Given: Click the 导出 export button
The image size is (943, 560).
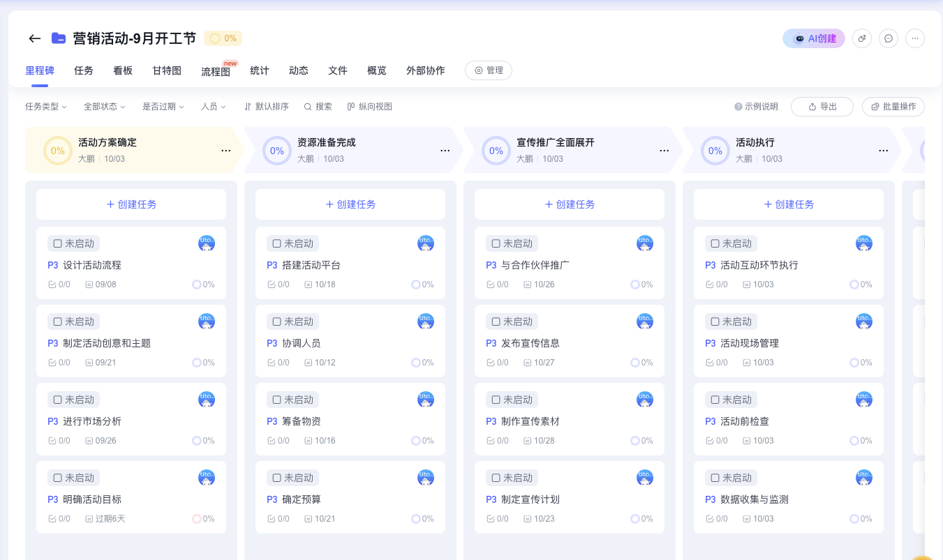Looking at the screenshot, I should pos(822,106).
